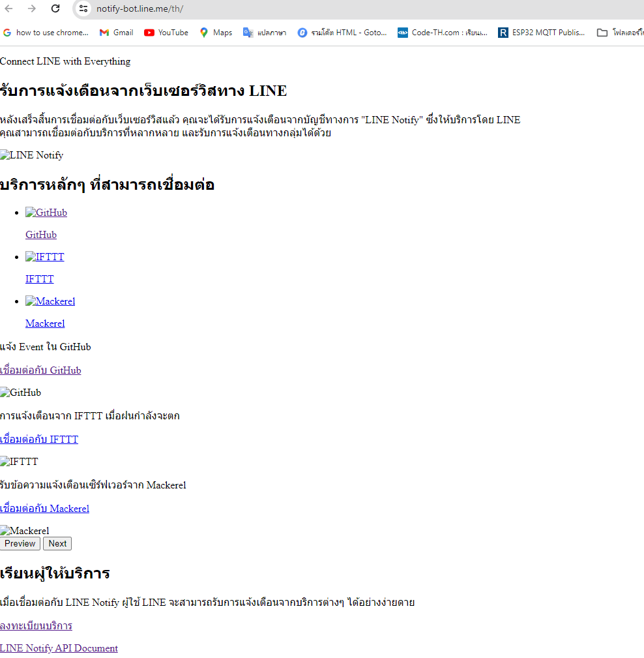The width and height of the screenshot is (644, 658).
Task: Click the 'Connect LINE with Everything' text
Action: (x=65, y=61)
